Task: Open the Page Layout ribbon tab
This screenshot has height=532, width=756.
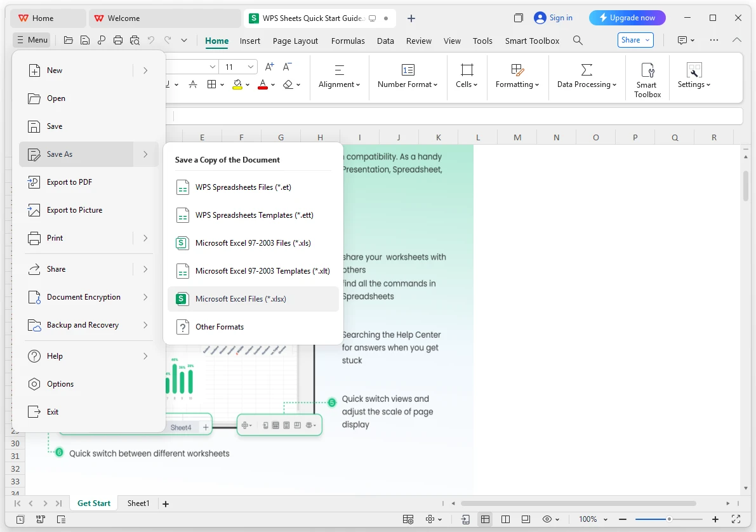Action: (x=295, y=41)
